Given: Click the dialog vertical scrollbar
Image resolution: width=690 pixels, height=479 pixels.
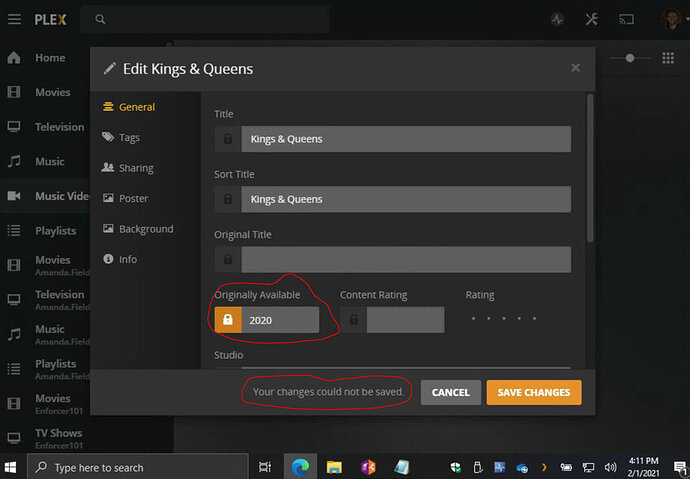Looking at the screenshot, I should coord(590,168).
